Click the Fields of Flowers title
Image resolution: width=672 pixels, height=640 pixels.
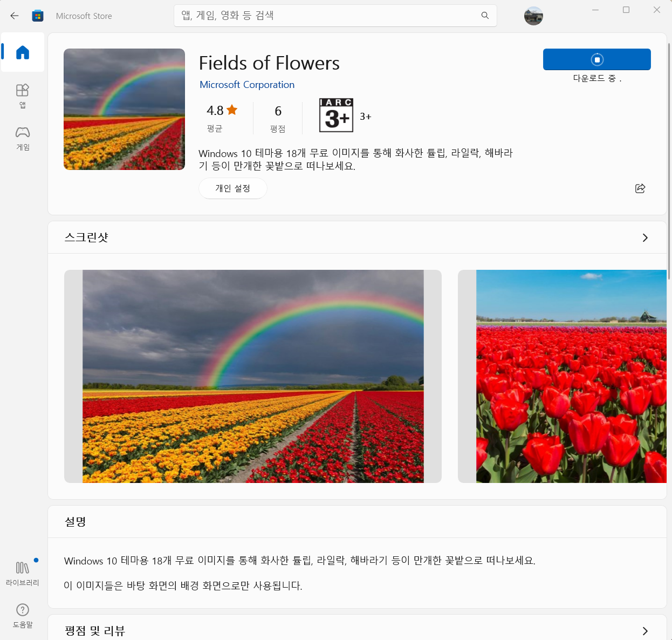click(269, 63)
